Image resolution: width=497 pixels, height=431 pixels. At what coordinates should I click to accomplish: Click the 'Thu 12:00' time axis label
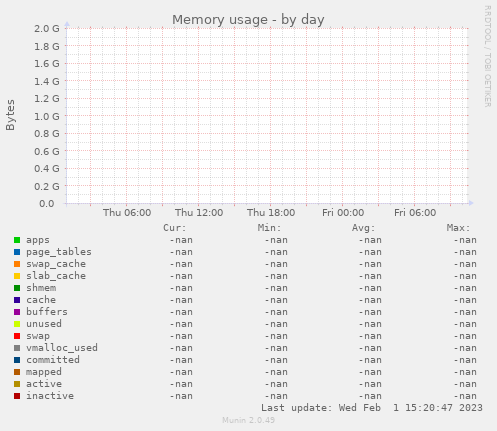(x=199, y=213)
